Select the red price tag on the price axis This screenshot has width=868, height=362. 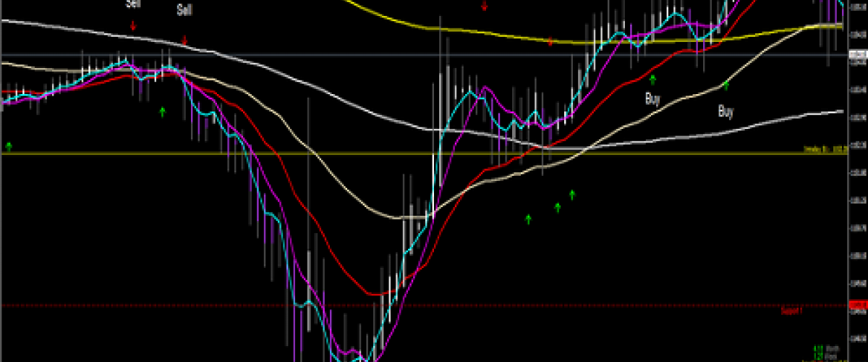857,305
